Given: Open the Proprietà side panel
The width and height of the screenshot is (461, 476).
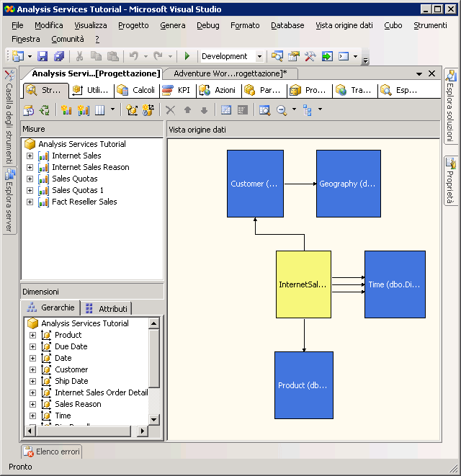Looking at the screenshot, I should [450, 181].
